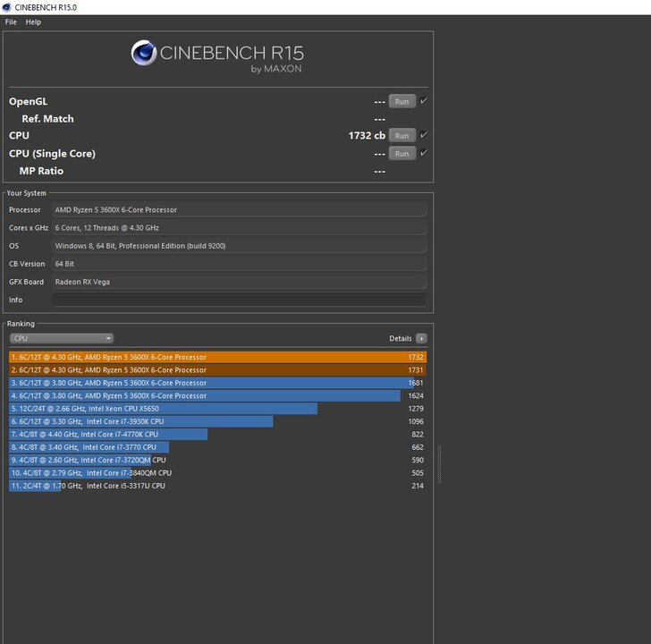Select the Intel Core i7-3720QM ranking row
Image resolution: width=651 pixels, height=644 pixels.
(217, 460)
